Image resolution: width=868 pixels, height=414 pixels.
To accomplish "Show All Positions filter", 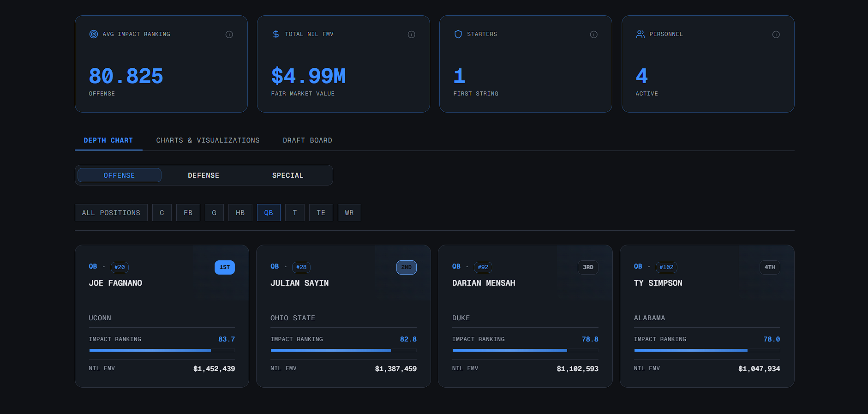I will coord(111,213).
